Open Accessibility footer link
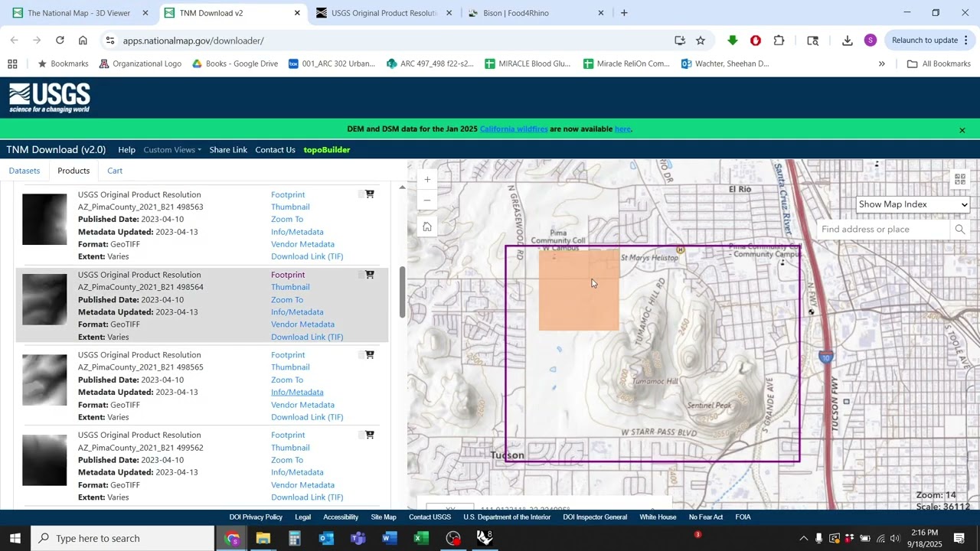 click(x=341, y=517)
